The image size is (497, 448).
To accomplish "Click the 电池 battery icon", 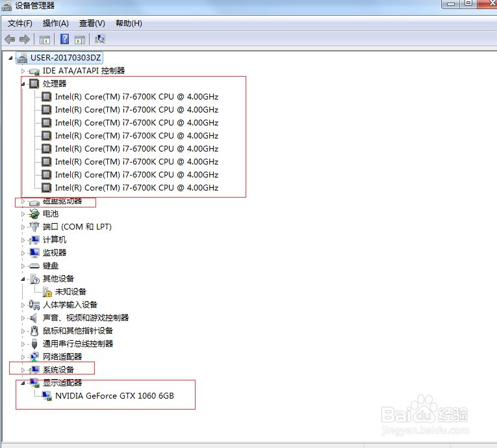I will (34, 214).
